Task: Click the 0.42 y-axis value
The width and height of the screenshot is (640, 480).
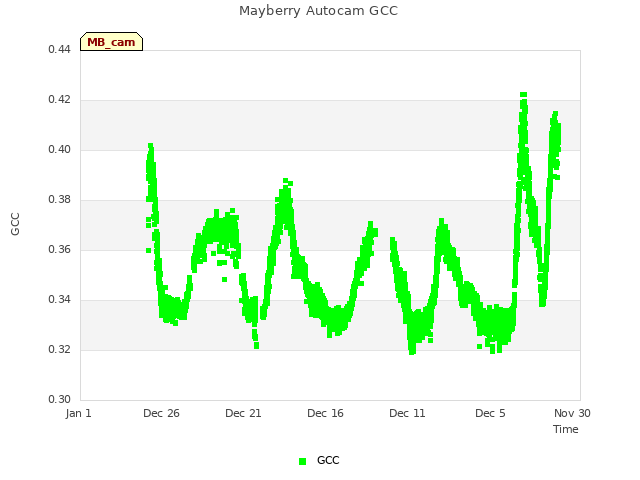Action: (60, 100)
